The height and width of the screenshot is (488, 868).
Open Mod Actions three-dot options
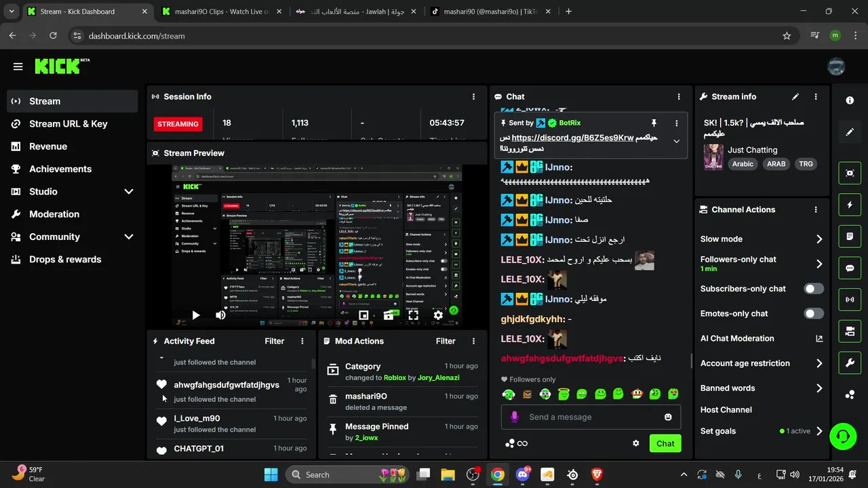pos(473,342)
